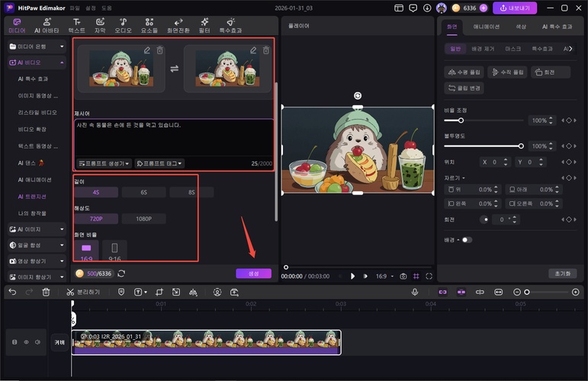Viewport: 588px width, 381px height.
Task: Choose 1080P resolution
Action: (144, 219)
